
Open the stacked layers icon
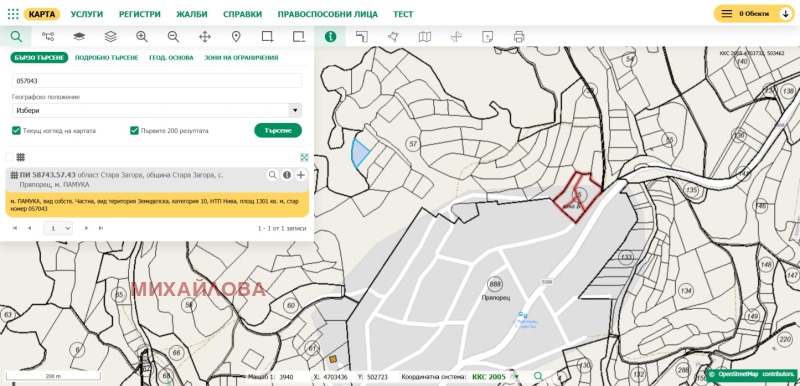110,37
